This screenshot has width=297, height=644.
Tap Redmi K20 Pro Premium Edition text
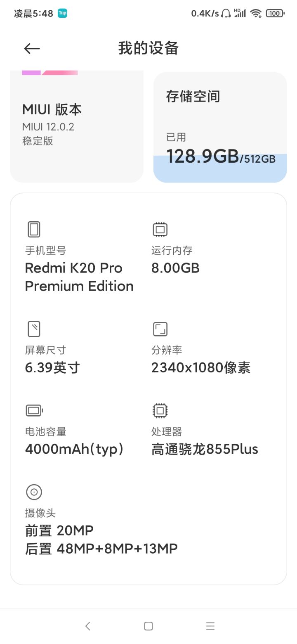tap(79, 277)
